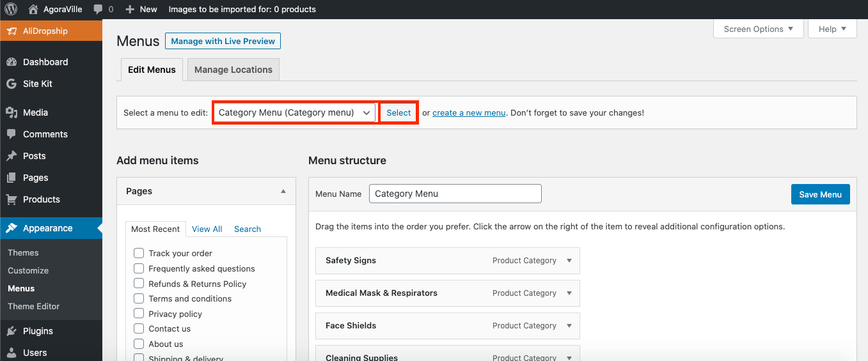868x361 pixels.
Task: Check the Track your order checkbox
Action: 139,253
